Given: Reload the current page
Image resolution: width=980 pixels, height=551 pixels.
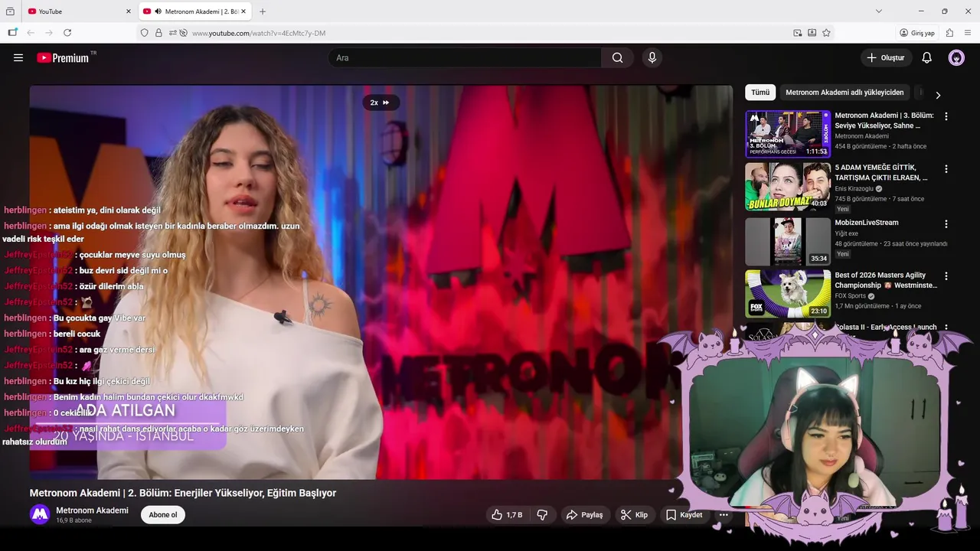Looking at the screenshot, I should (x=67, y=33).
